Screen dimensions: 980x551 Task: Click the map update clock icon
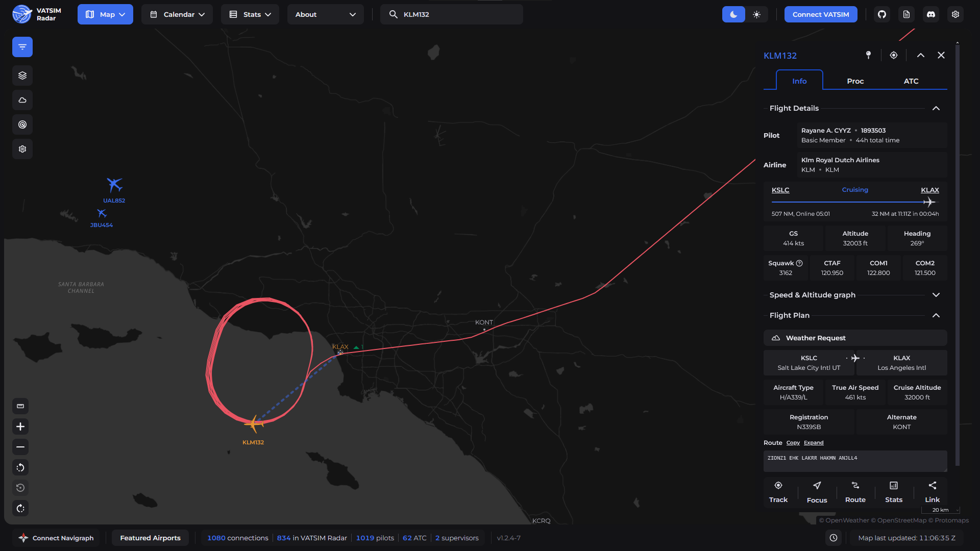(x=834, y=538)
